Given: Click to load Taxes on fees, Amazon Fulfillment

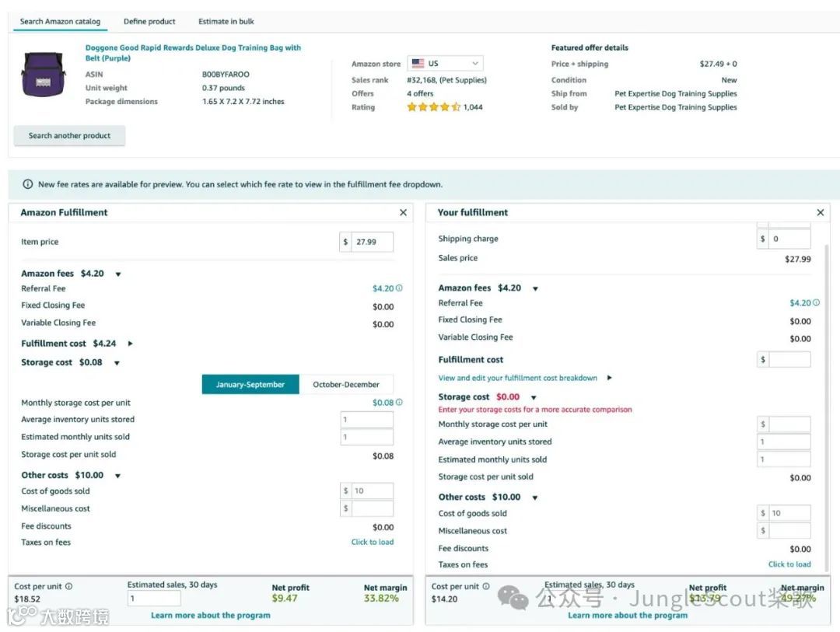Looking at the screenshot, I should (373, 542).
